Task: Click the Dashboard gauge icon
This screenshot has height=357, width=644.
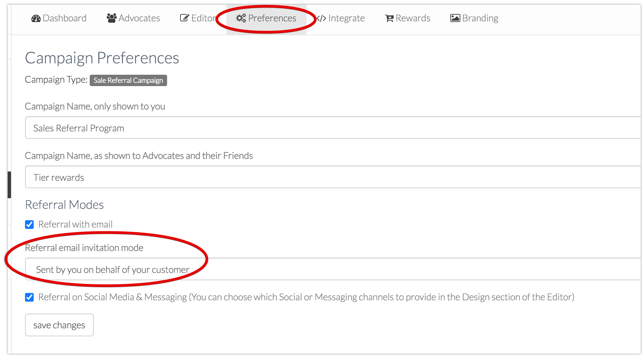Action: pyautogui.click(x=36, y=18)
